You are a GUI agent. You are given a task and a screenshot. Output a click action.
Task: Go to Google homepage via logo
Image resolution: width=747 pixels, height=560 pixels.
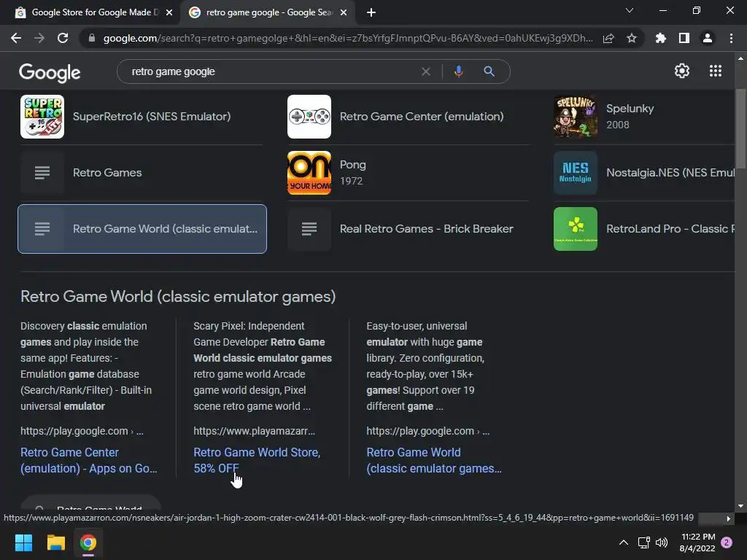point(50,72)
